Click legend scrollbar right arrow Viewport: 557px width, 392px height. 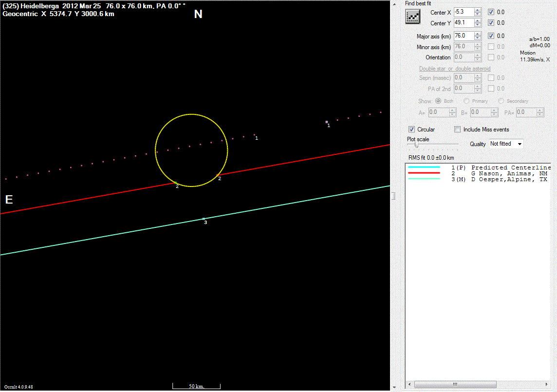pos(547,385)
